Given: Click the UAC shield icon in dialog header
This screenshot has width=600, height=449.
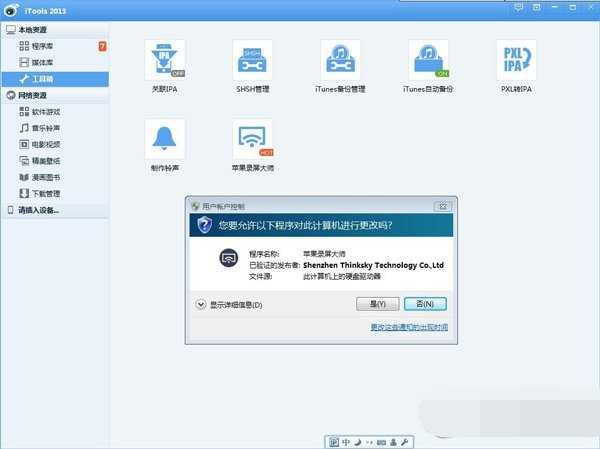Looking at the screenshot, I should [205, 225].
